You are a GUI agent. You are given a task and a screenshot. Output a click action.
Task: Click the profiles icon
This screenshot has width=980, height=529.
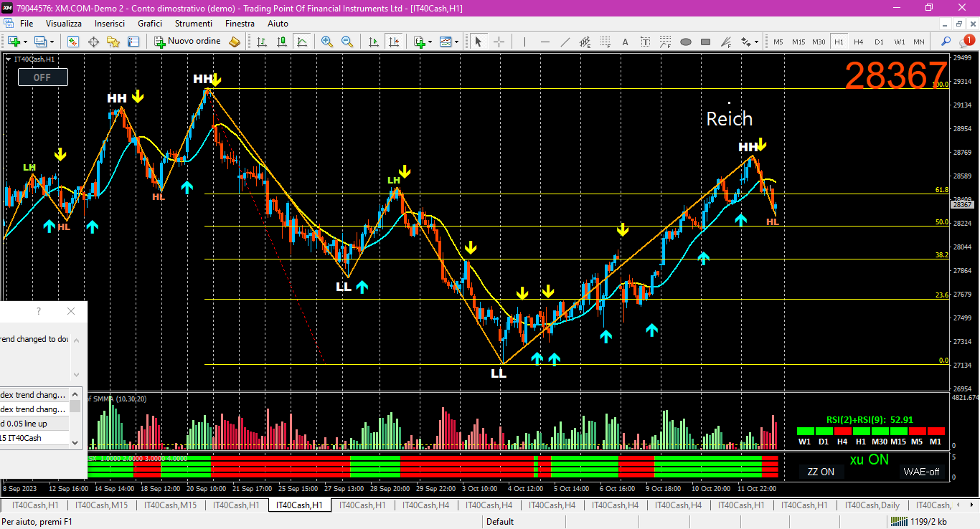pyautogui.click(x=40, y=42)
